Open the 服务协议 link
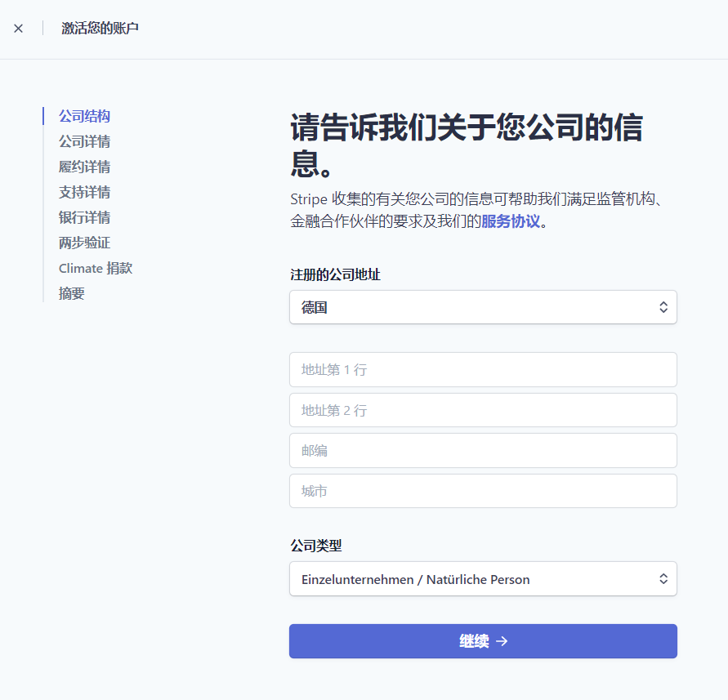 point(511,221)
